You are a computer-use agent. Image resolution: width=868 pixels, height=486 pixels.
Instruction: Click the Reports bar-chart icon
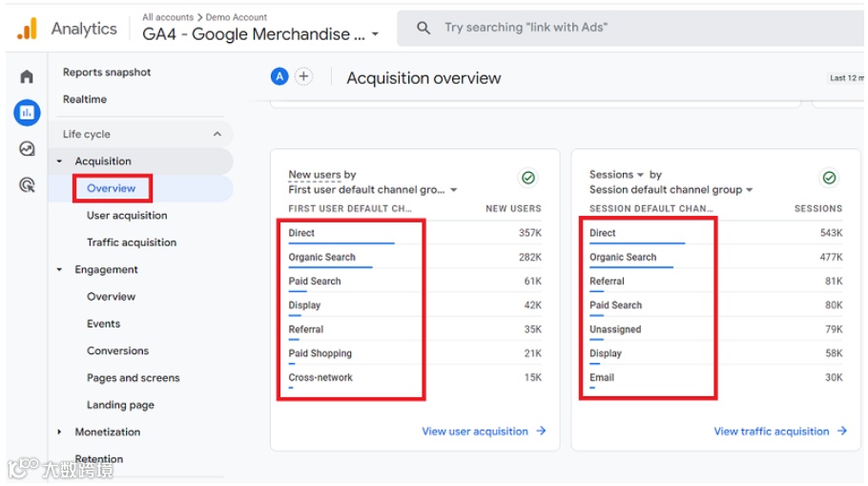(27, 113)
